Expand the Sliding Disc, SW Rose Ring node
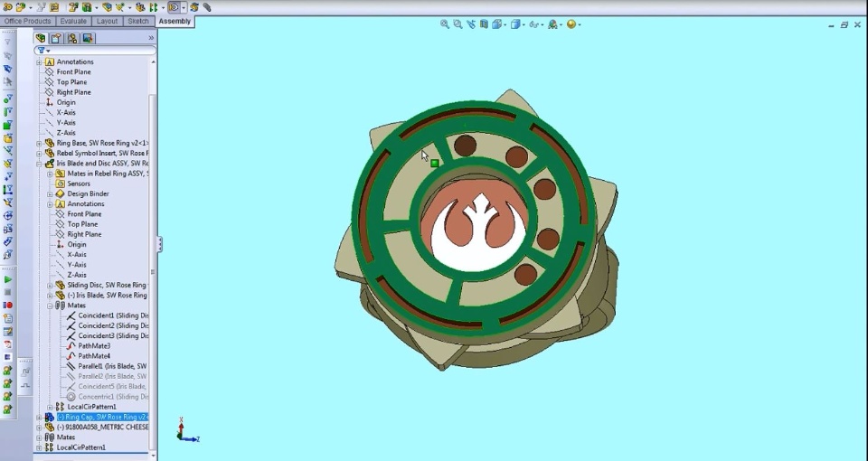Viewport: 868px width, 461px height. 50,286
